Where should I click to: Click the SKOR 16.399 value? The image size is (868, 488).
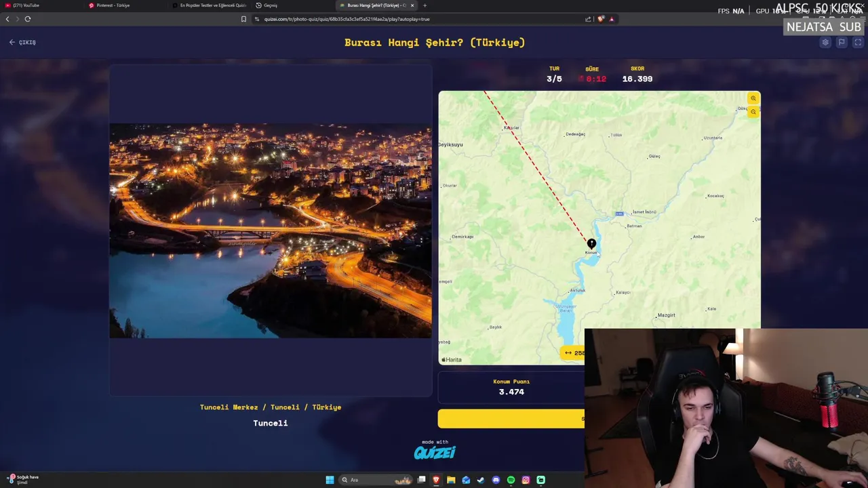tap(637, 79)
